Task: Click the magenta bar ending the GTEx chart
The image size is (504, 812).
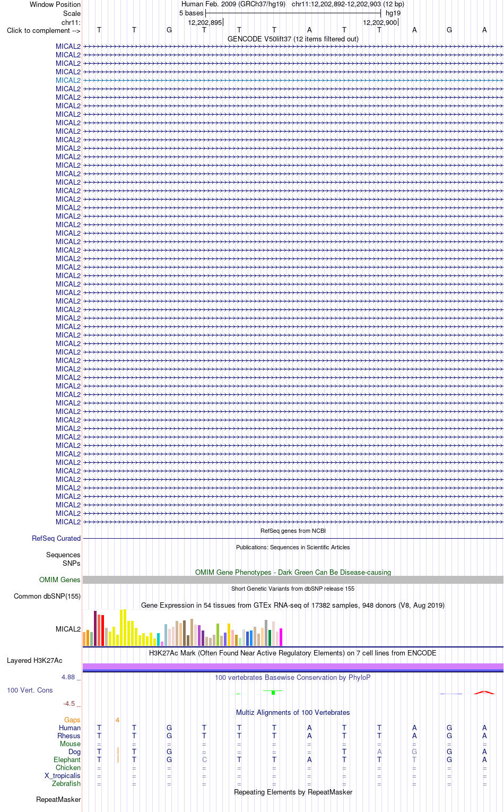Action: pyautogui.click(x=281, y=637)
